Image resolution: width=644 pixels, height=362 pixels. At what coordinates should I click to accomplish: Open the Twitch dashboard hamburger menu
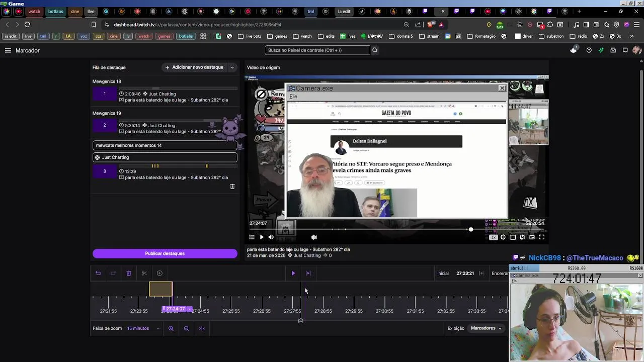tap(8, 50)
